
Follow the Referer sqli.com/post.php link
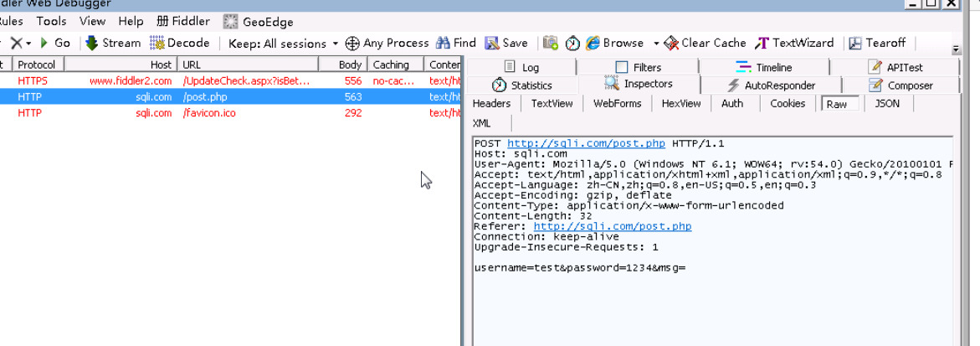point(613,226)
